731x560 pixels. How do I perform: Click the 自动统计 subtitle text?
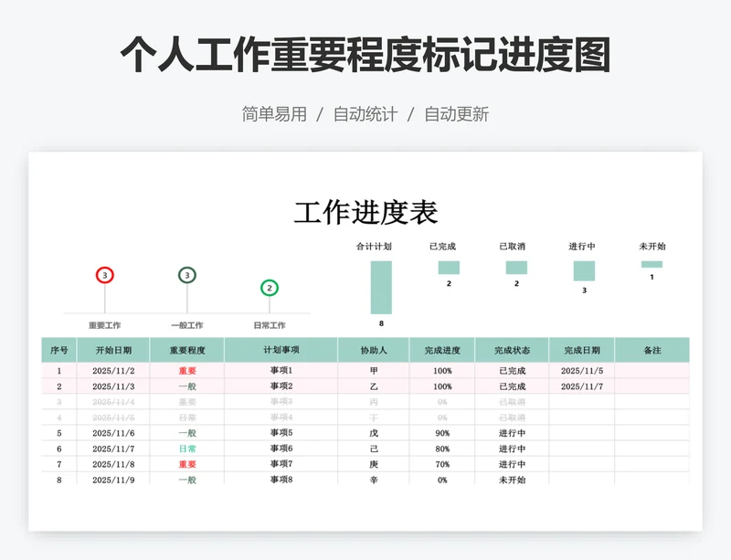[x=365, y=114]
